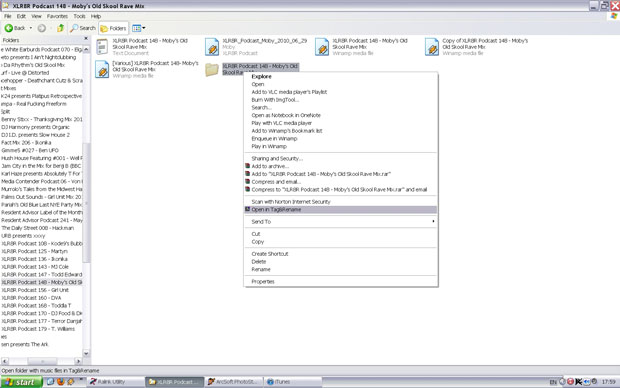Open the Search toolbar button
This screenshot has width=620, height=388.
tap(83, 28)
